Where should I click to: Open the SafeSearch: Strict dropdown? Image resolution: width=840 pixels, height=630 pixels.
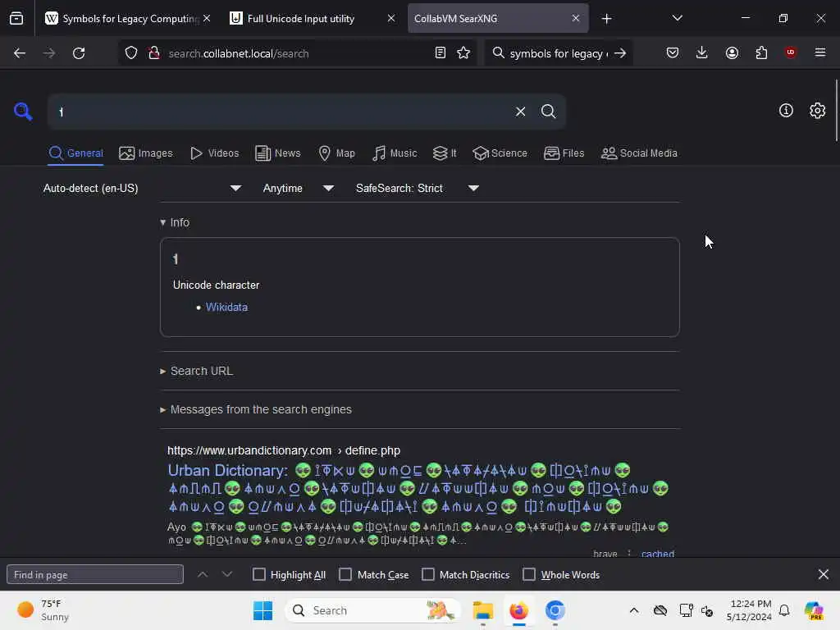pos(417,188)
